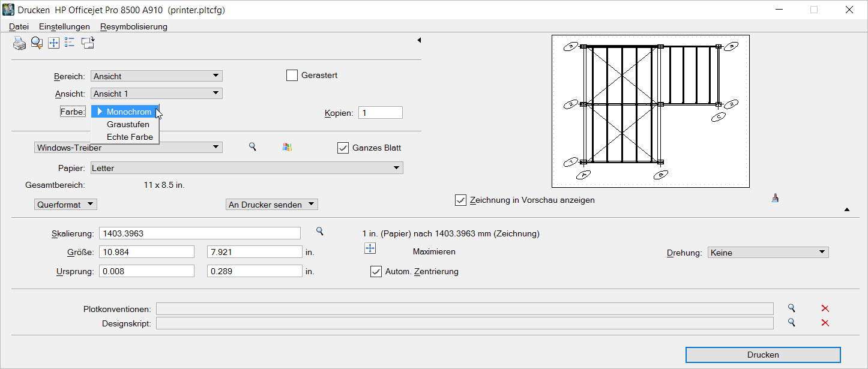Open the Papier Letter dropdown

click(x=247, y=168)
